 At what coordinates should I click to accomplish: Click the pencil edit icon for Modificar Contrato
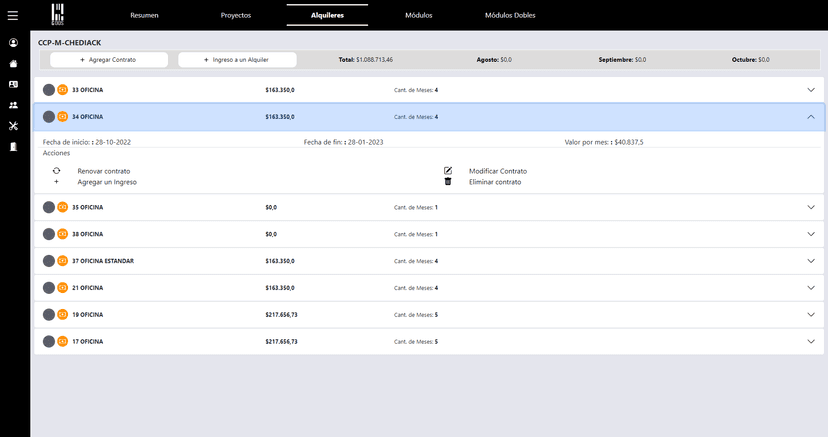[x=448, y=171]
